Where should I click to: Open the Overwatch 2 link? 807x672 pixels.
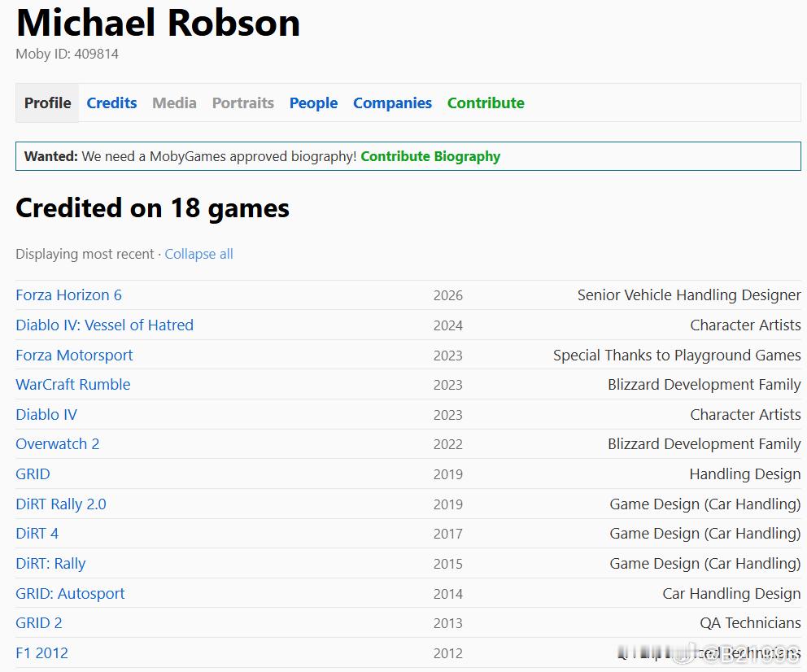pyautogui.click(x=58, y=444)
